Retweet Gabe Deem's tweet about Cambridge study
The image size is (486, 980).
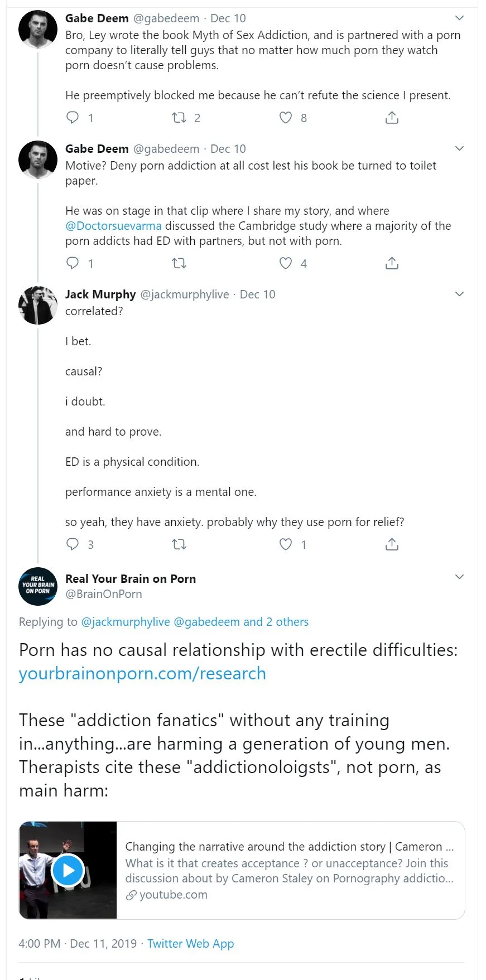(179, 263)
